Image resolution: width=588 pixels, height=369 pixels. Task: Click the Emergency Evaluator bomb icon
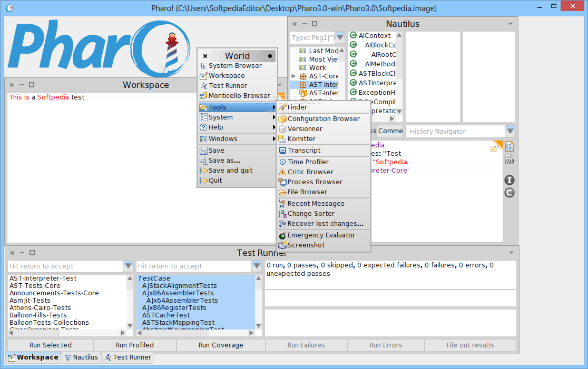[282, 236]
